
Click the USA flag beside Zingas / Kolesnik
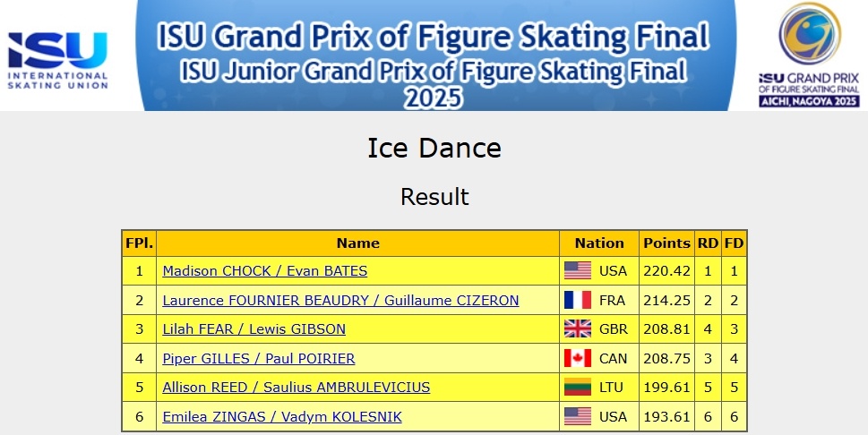click(x=578, y=417)
